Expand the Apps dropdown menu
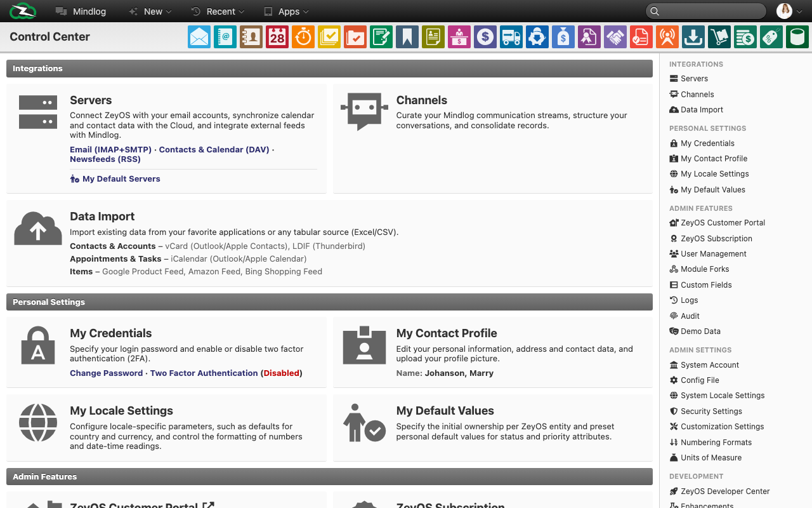 point(286,11)
